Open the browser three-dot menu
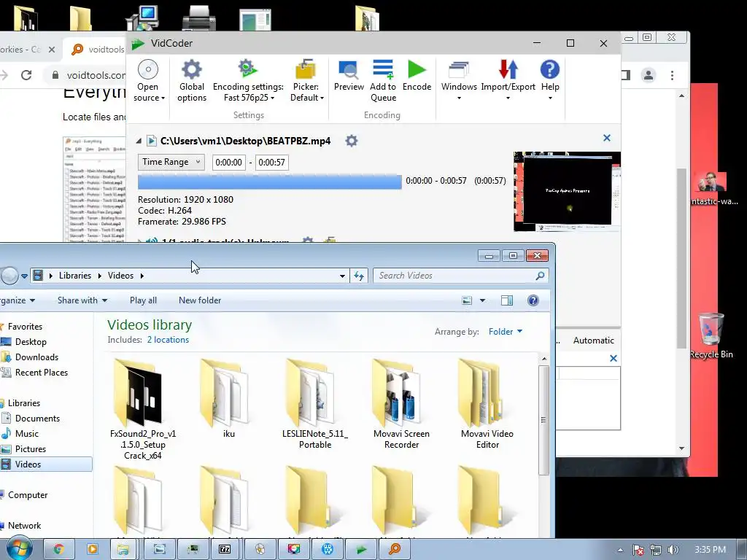This screenshot has height=560, width=747. (672, 75)
